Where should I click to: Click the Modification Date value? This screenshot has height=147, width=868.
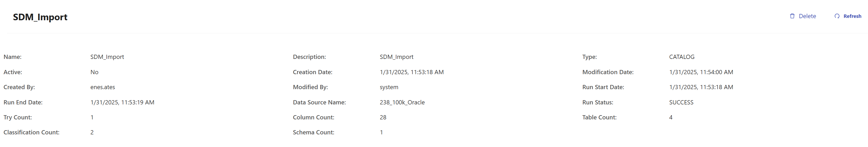701,72
